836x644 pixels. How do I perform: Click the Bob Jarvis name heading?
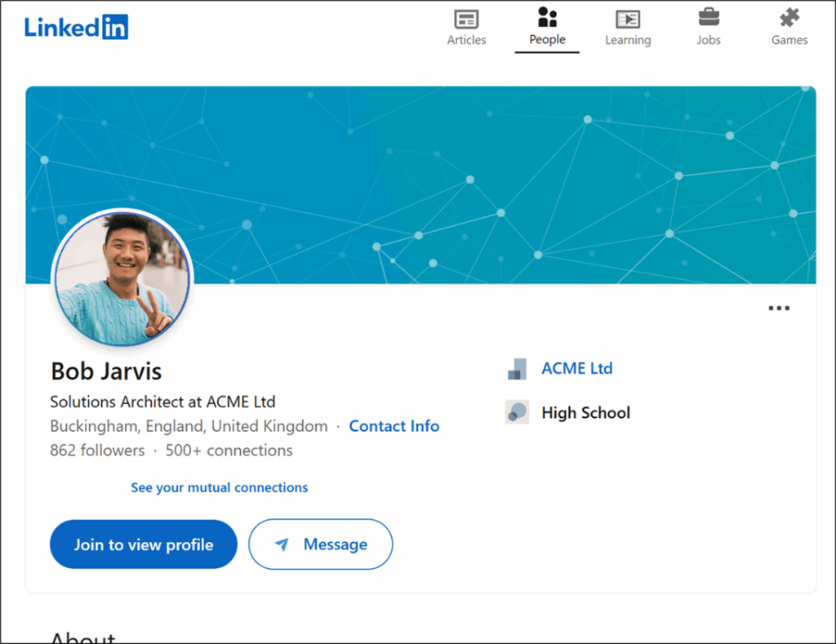coord(106,371)
